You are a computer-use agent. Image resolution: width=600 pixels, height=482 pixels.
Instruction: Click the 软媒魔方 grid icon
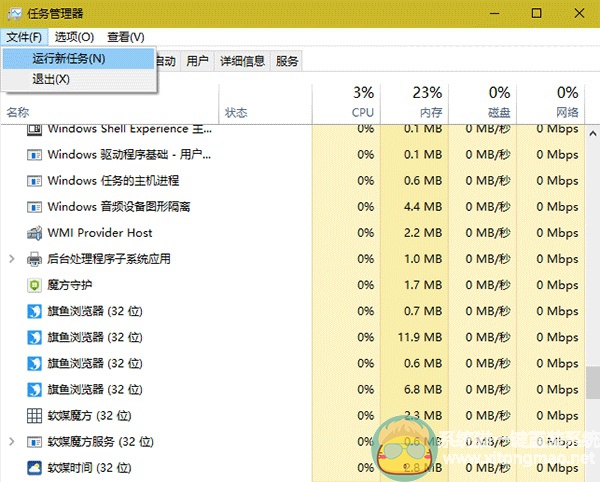tap(34, 416)
